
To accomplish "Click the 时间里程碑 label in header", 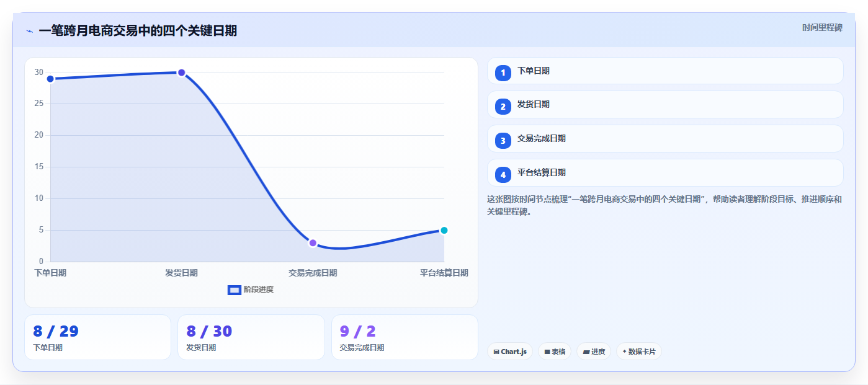I will [822, 28].
